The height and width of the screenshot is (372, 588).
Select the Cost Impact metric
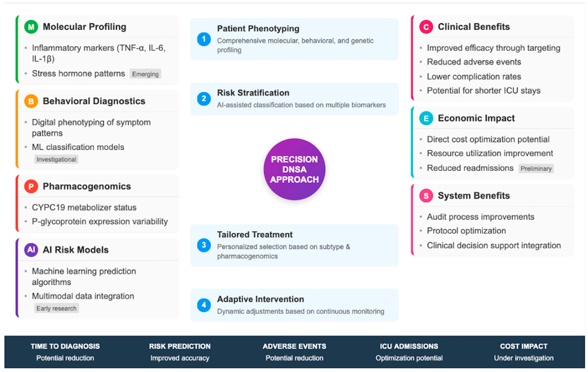pos(524,352)
